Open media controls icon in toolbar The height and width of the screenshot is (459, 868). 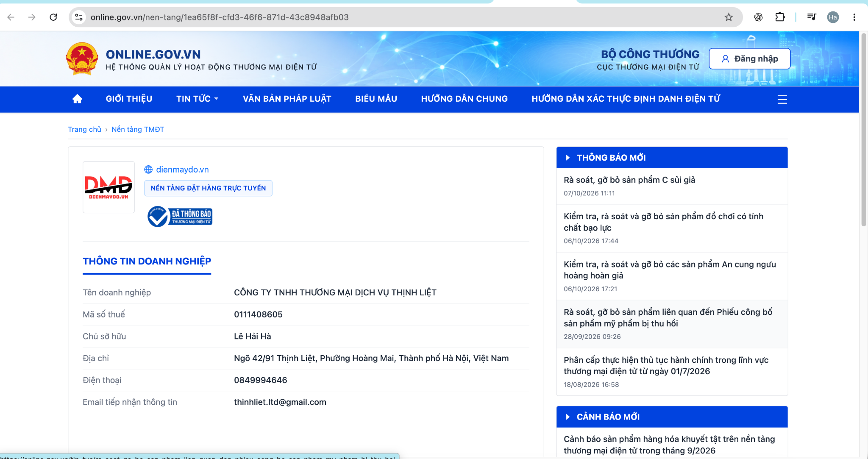pyautogui.click(x=812, y=17)
